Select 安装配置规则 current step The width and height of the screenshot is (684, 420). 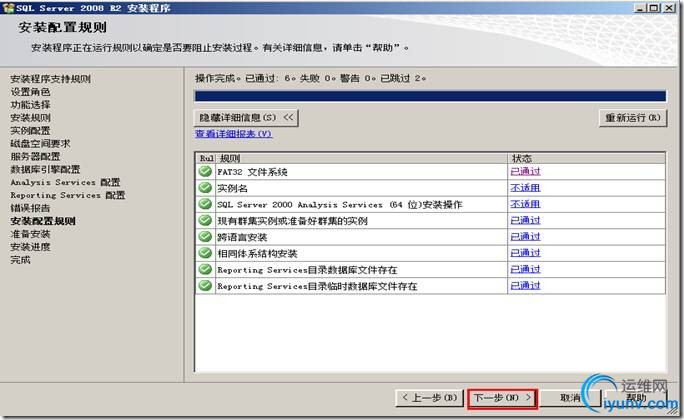click(43, 221)
